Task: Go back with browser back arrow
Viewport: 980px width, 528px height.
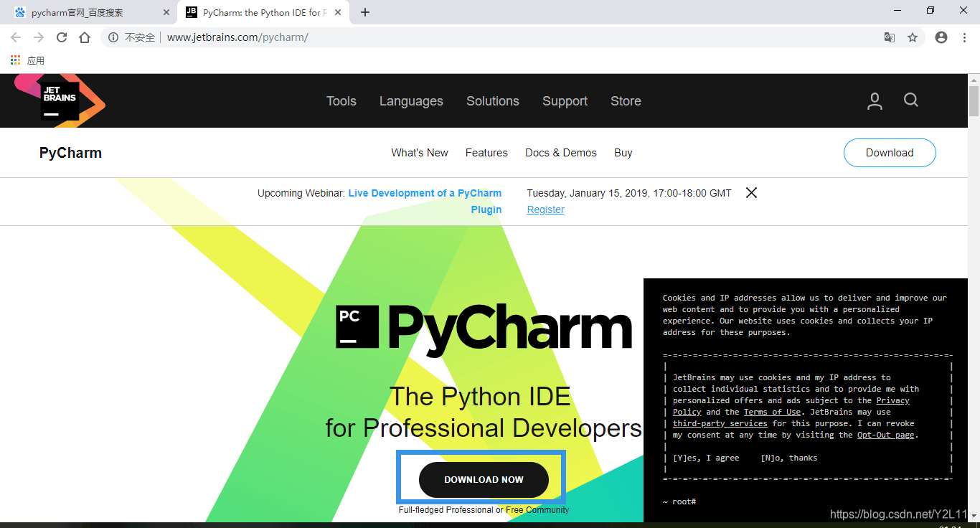Action: click(16, 37)
